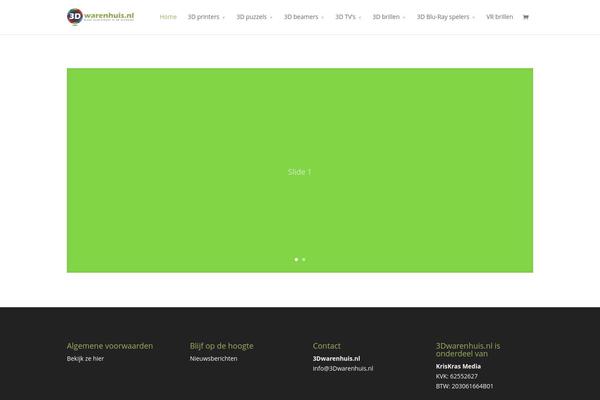The height and width of the screenshot is (400, 600).
Task: Open the shopping cart icon
Action: 526,17
